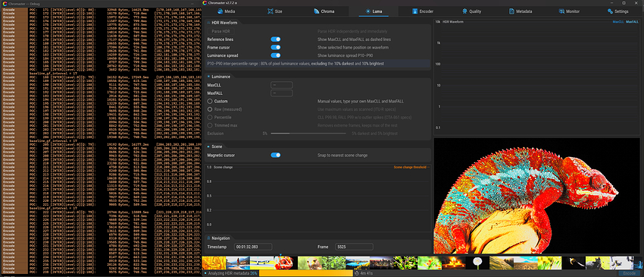The height and width of the screenshot is (277, 644).
Task: Open the Quality tab
Action: (471, 11)
